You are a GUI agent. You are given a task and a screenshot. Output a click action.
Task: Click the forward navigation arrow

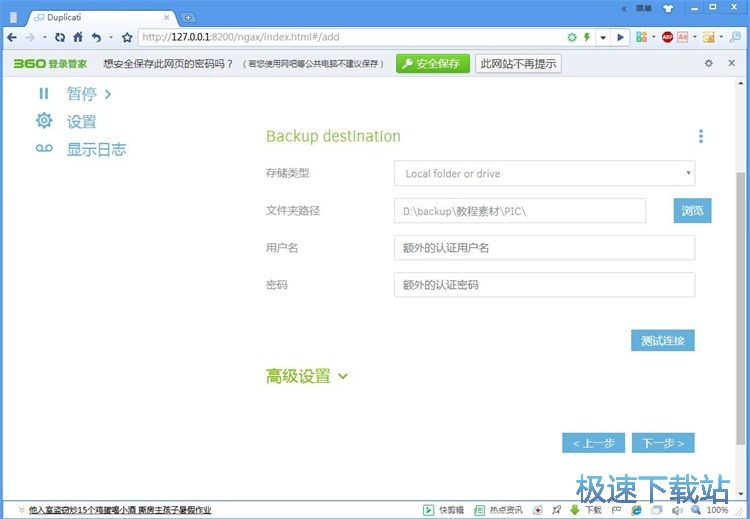pyautogui.click(x=30, y=37)
